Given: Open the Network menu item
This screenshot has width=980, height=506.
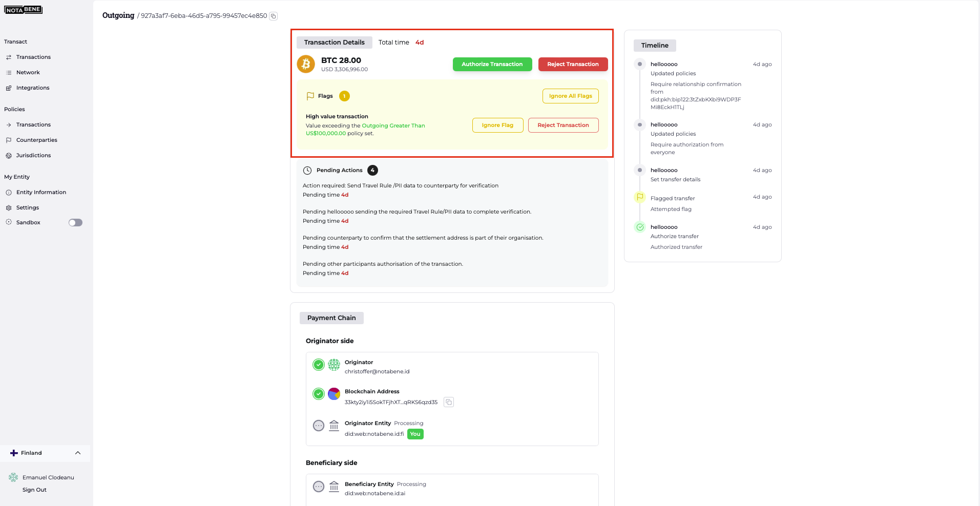Looking at the screenshot, I should pyautogui.click(x=28, y=73).
